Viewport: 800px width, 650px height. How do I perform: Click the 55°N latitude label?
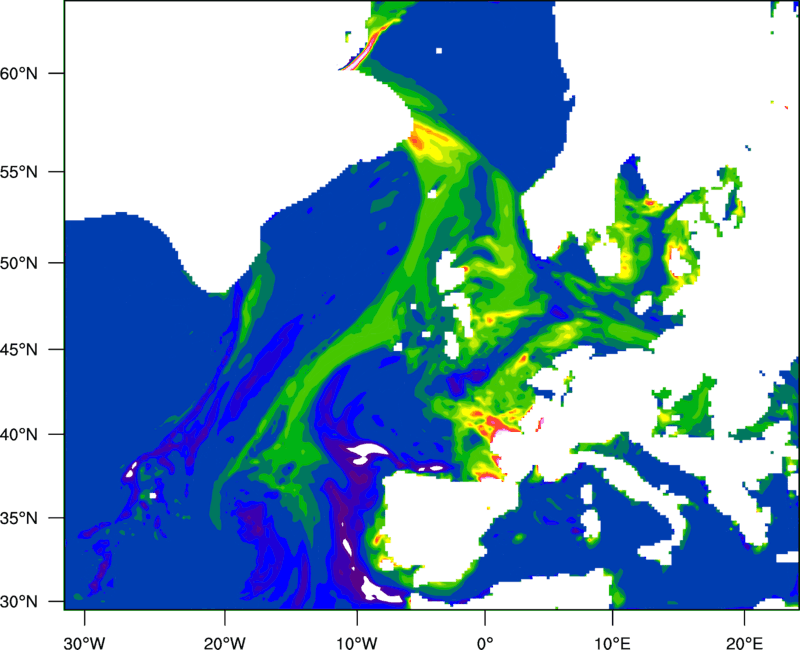19,172
